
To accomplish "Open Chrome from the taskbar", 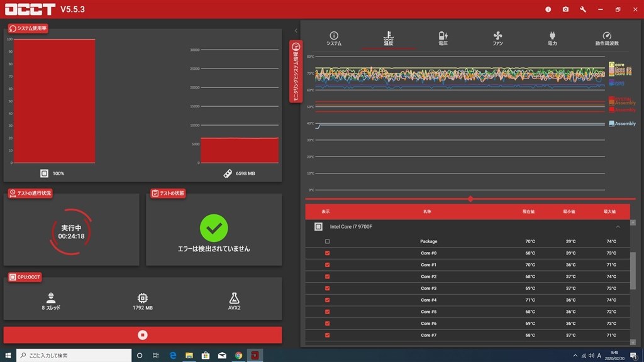I will coord(238,356).
